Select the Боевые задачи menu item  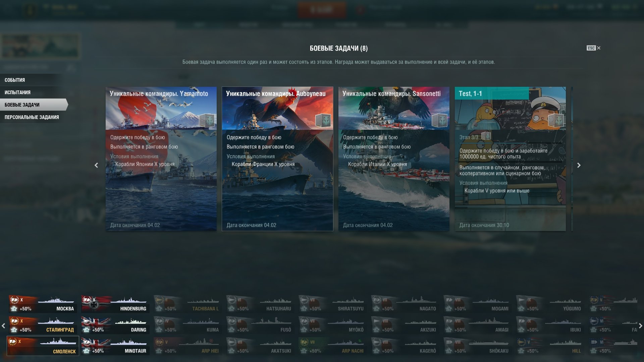pos(34,105)
